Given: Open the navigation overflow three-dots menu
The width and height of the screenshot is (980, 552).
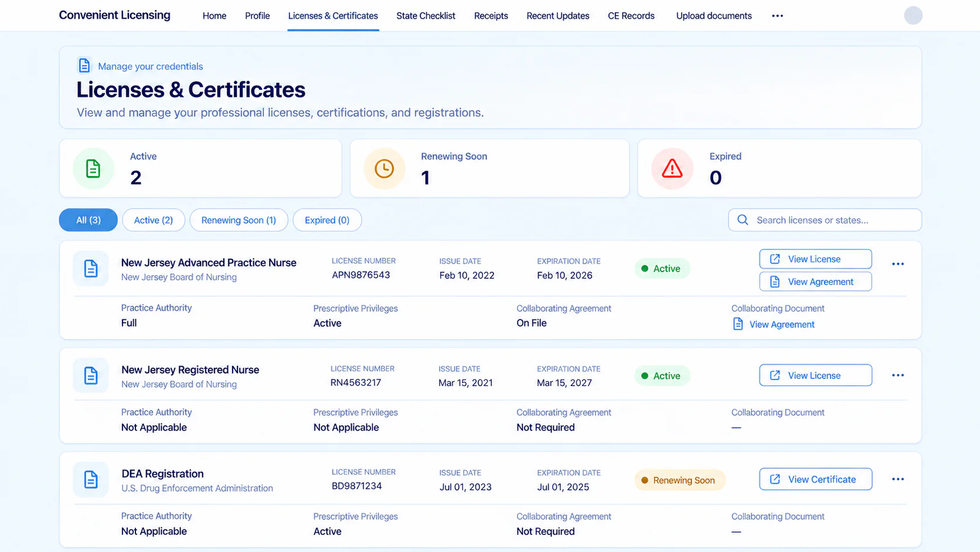Looking at the screenshot, I should [777, 16].
